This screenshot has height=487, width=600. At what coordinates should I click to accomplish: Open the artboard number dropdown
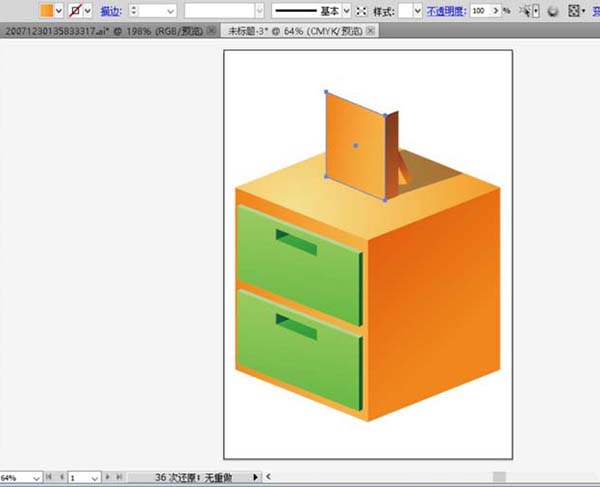click(95, 478)
